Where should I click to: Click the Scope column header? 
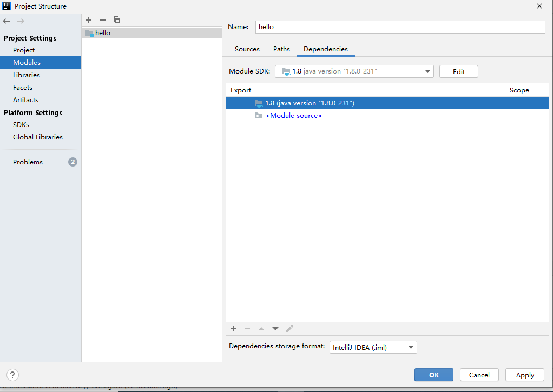coord(526,90)
